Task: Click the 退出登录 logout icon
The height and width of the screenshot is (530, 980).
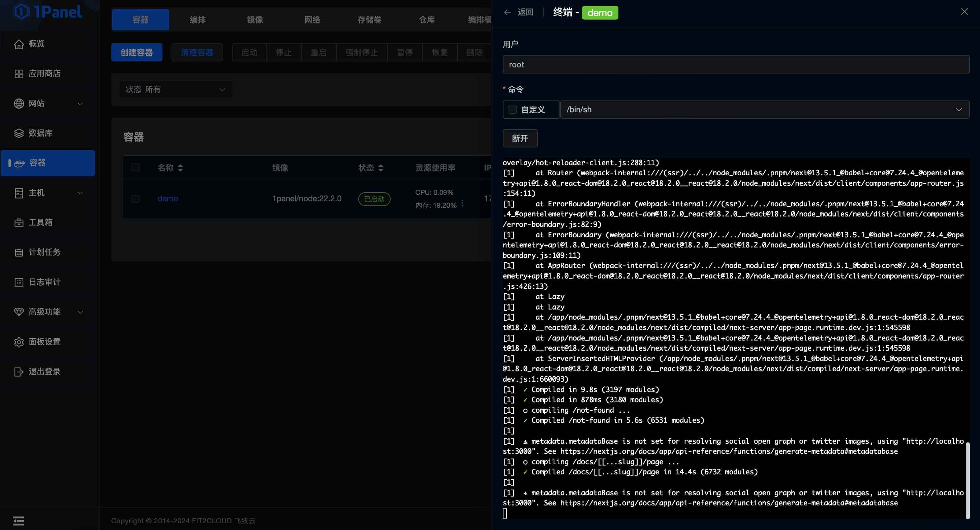Action: [x=19, y=372]
